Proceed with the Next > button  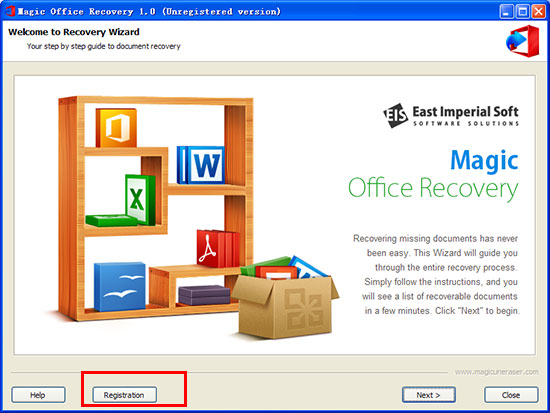tap(429, 395)
